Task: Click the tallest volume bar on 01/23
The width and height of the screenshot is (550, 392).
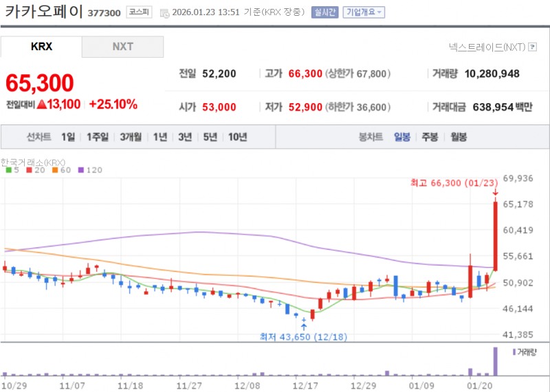Action: click(x=495, y=362)
